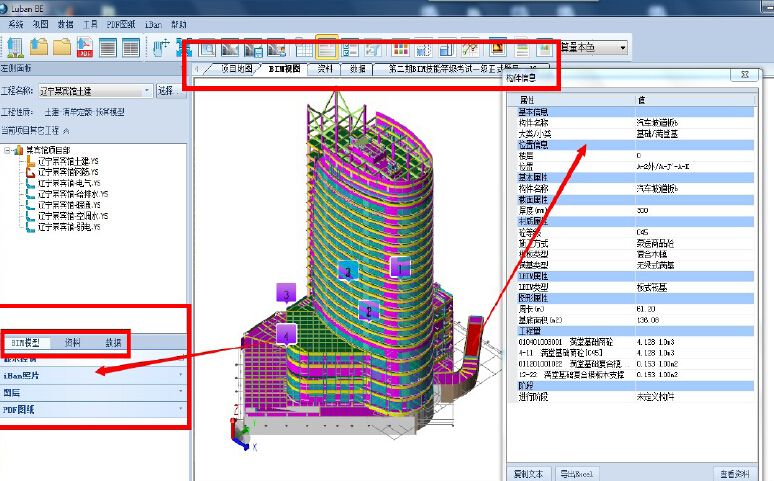Open the 工程名称 project name combo box

(x=96, y=91)
